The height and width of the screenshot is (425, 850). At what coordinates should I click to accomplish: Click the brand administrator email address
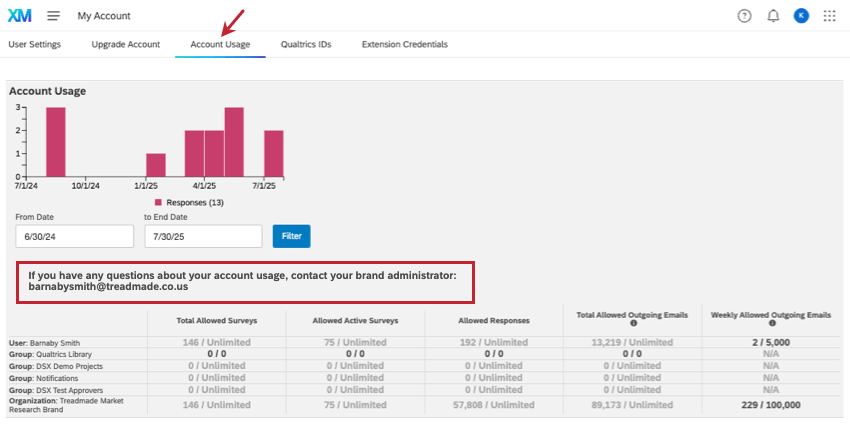point(108,287)
